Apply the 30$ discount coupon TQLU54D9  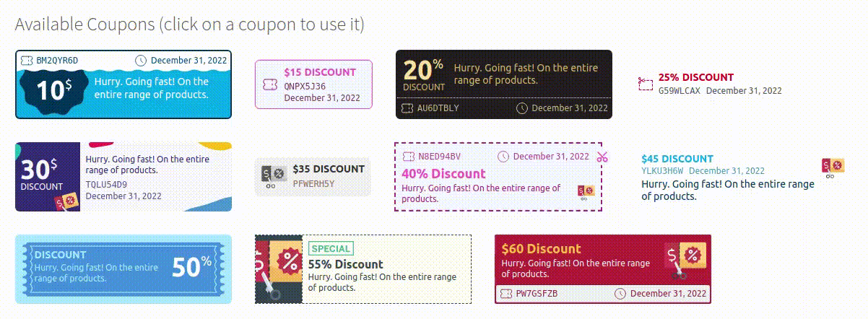coord(123,177)
